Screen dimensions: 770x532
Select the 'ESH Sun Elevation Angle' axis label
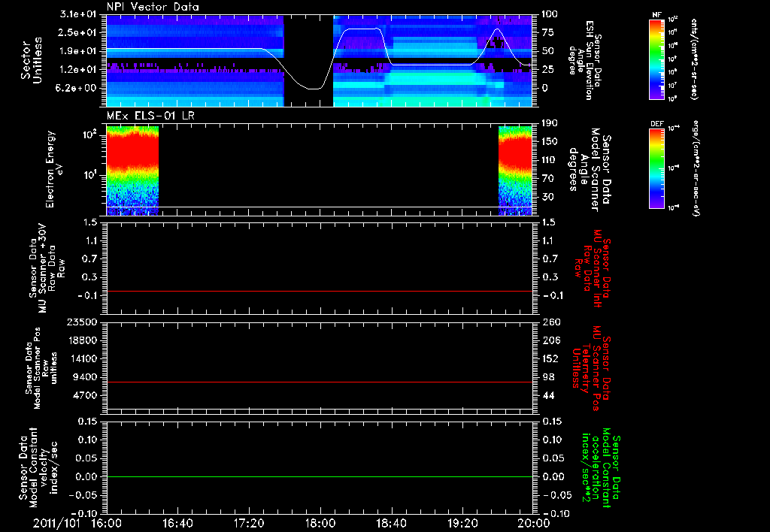(x=584, y=60)
